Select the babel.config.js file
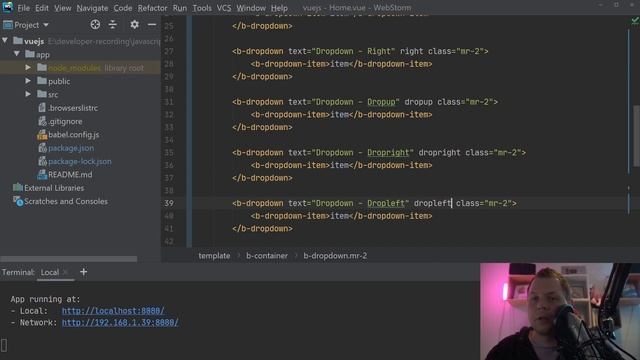Image resolution: width=640 pixels, height=360 pixels. pyautogui.click(x=73, y=135)
